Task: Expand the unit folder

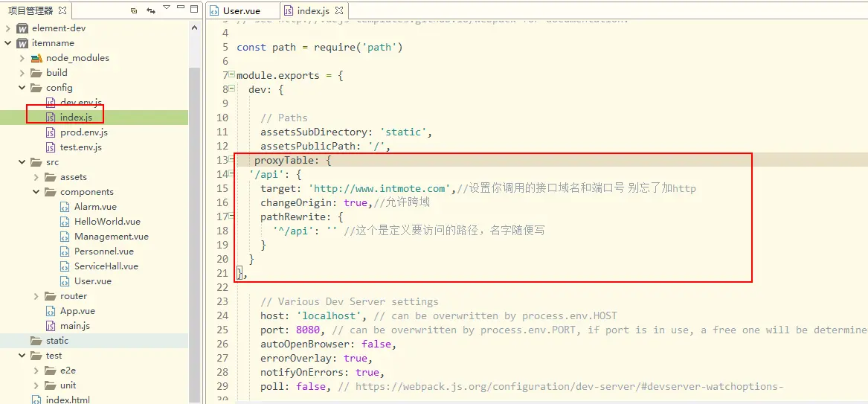Action: point(36,385)
